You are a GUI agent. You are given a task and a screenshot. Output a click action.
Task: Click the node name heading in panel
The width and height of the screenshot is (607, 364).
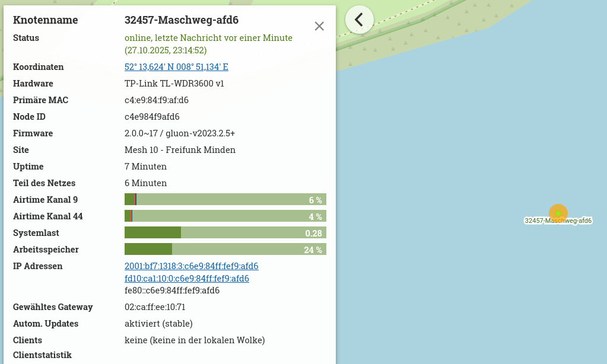click(x=181, y=20)
